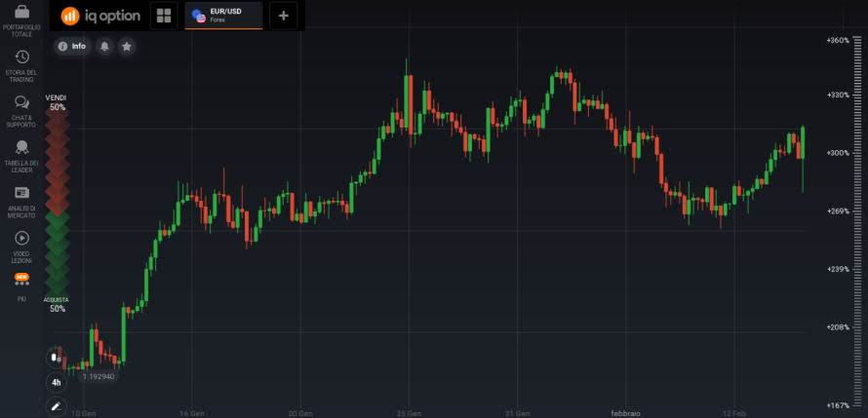
Task: Click the Vendi 50% sentiment label
Action: tap(57, 102)
